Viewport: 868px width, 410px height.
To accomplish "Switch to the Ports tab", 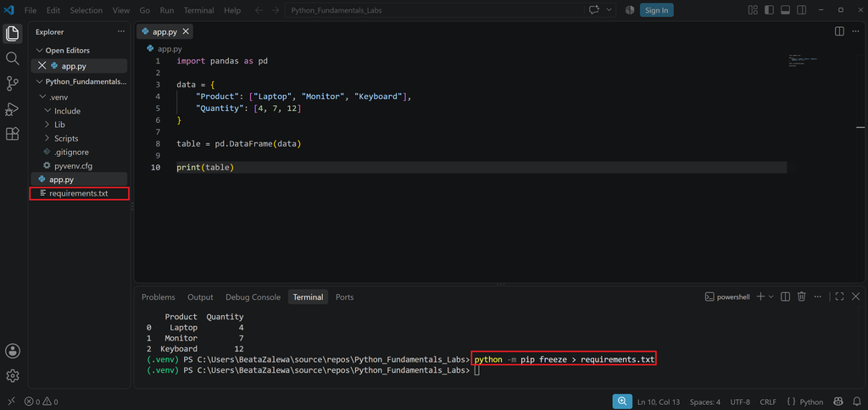I will pos(344,297).
